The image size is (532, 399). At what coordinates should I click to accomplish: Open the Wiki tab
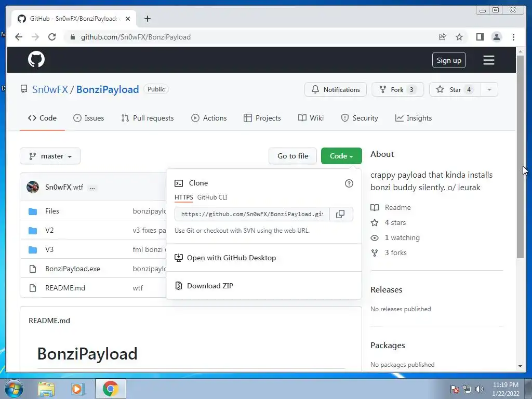point(311,118)
